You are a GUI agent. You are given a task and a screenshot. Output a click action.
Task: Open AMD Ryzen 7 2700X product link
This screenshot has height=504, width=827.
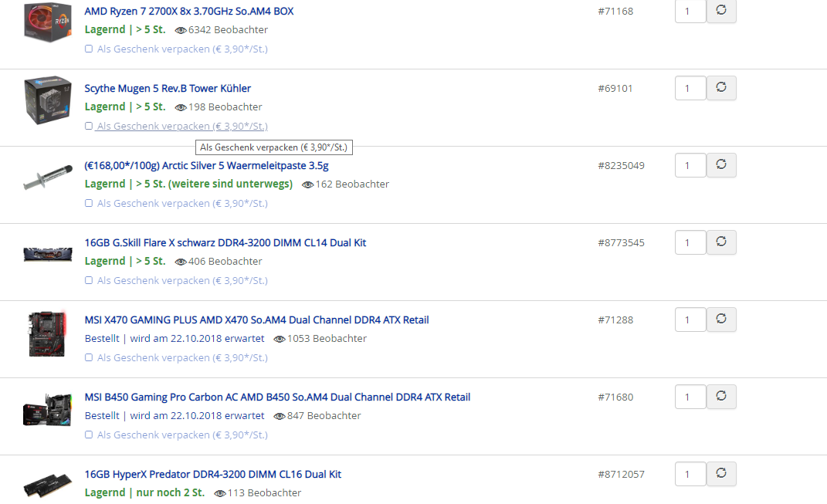pyautogui.click(x=189, y=11)
